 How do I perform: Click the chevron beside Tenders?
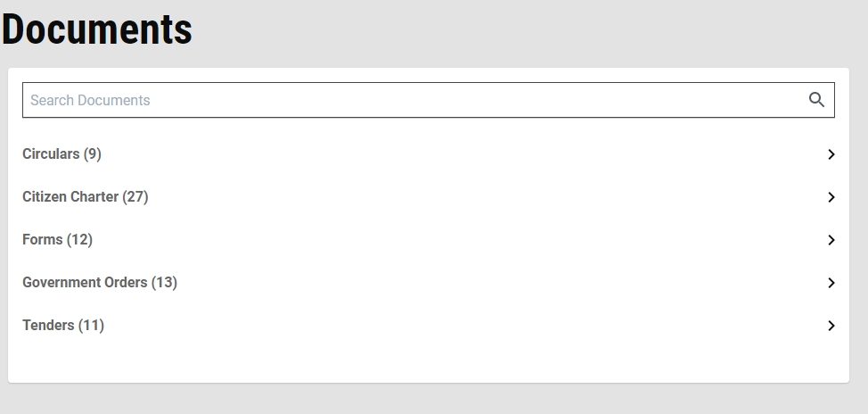pyautogui.click(x=831, y=326)
